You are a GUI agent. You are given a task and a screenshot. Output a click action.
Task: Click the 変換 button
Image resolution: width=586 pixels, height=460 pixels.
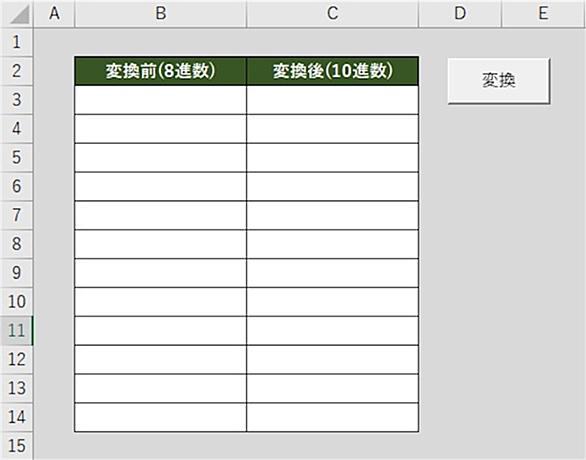[x=499, y=80]
